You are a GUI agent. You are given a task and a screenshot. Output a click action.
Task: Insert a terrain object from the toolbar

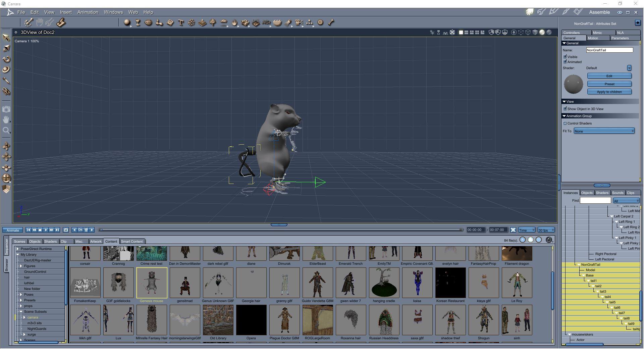click(x=202, y=22)
